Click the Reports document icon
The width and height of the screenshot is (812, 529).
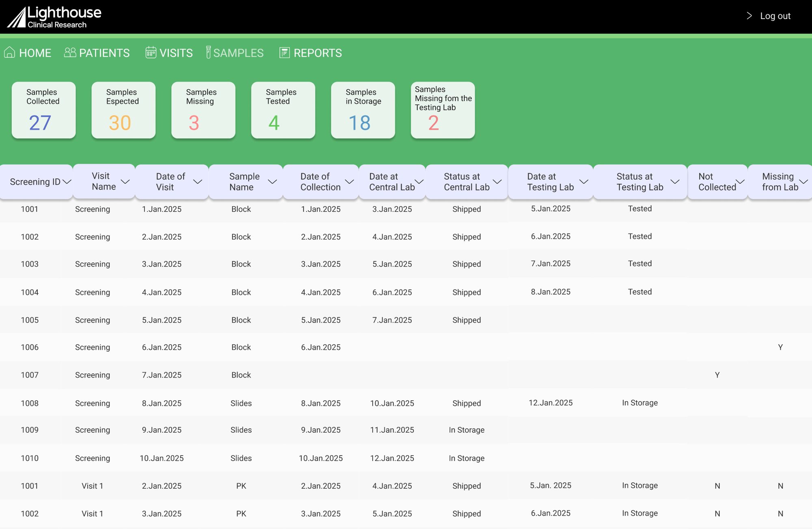pyautogui.click(x=284, y=52)
